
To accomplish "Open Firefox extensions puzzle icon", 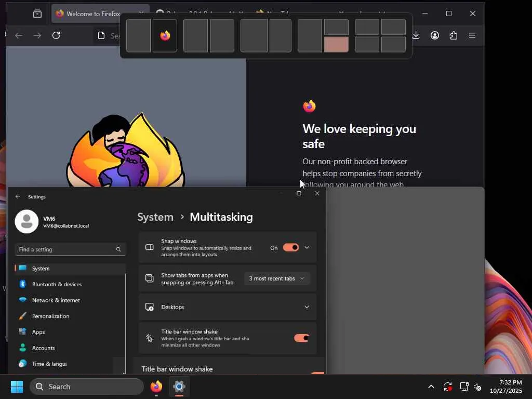I will 454,35.
